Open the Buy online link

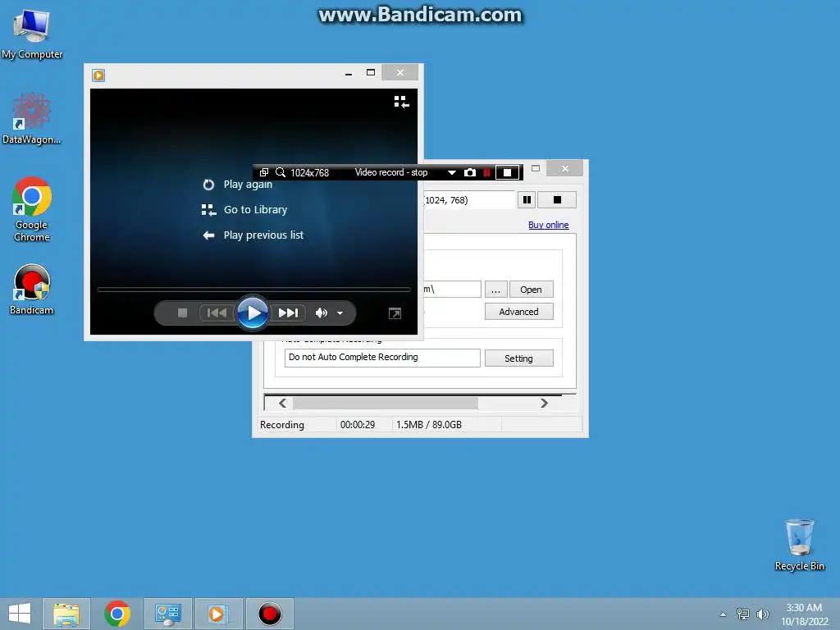(x=549, y=225)
